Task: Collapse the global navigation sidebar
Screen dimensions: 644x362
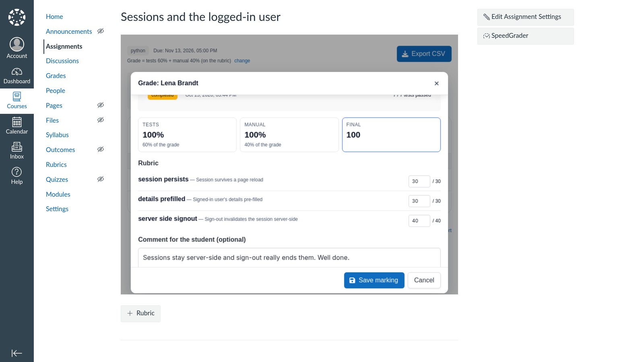Action: 17,353
